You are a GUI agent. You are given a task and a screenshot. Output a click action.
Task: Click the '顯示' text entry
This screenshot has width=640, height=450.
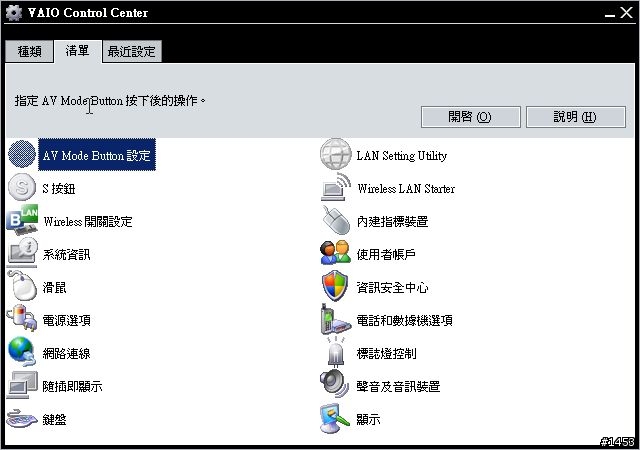[x=368, y=419]
